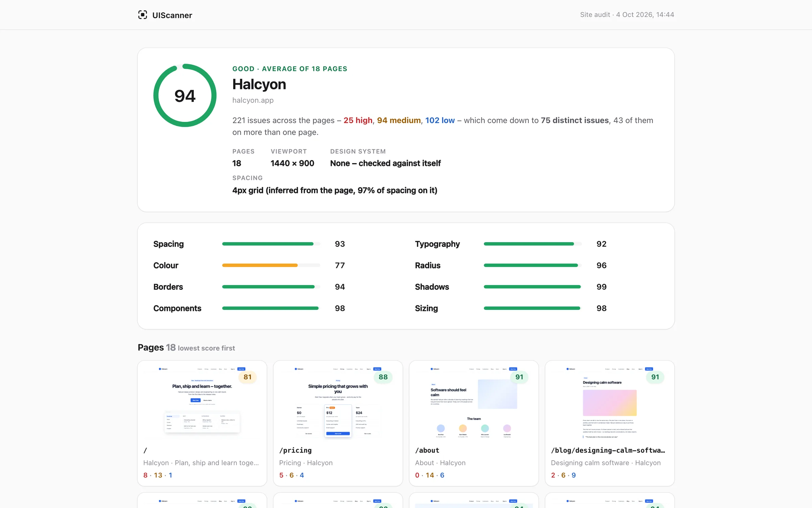
Task: Click 'Designing calm software · Halcyon' title
Action: click(606, 463)
